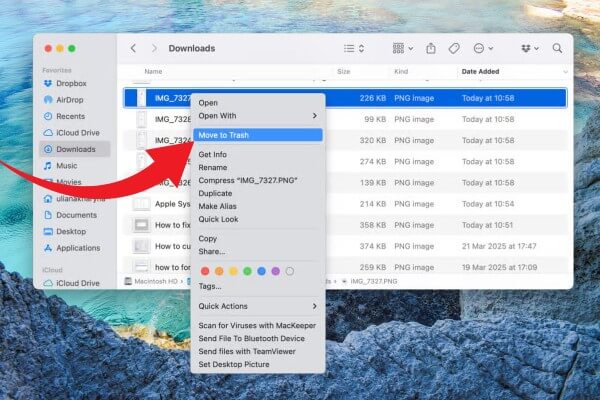Click Macintosh HD in path bar
This screenshot has width=600, height=400.
pyautogui.click(x=151, y=281)
